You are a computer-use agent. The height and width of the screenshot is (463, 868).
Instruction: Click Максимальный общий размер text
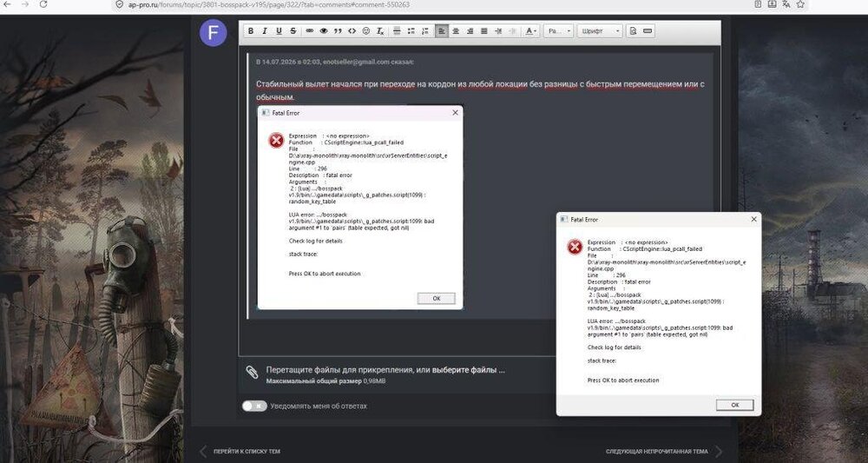point(314,381)
